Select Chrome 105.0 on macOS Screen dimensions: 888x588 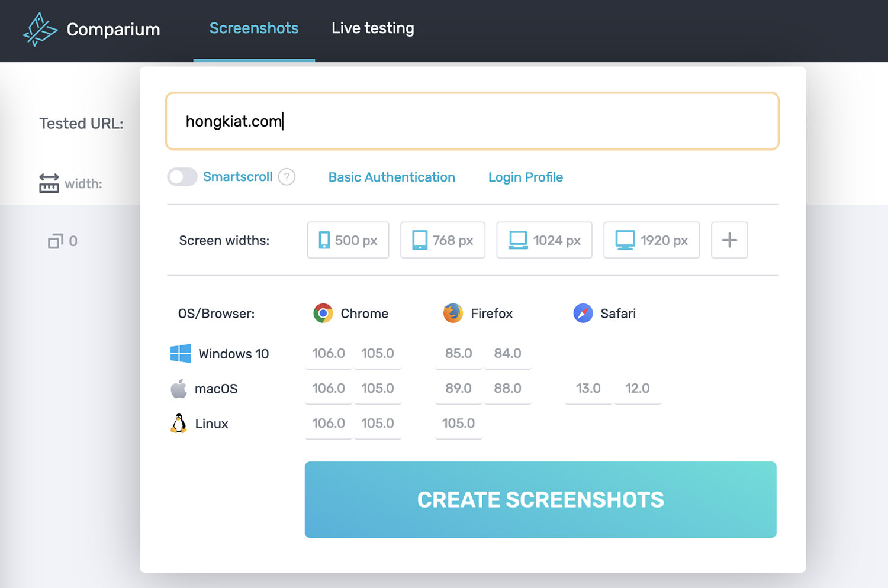[x=378, y=389]
